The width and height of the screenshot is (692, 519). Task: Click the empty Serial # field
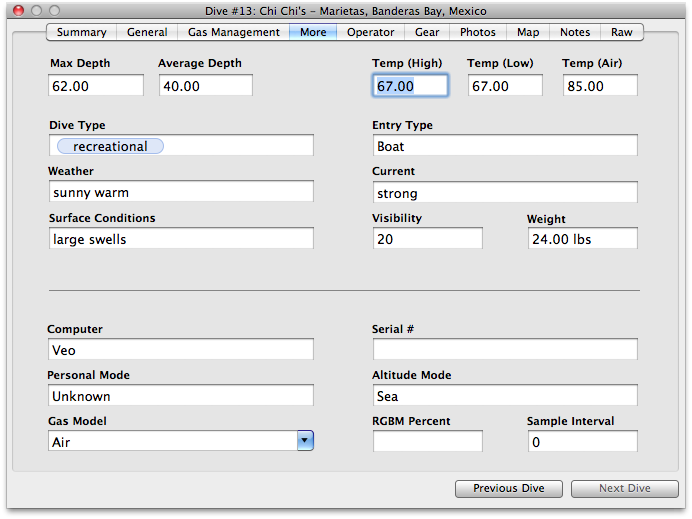tap(505, 350)
